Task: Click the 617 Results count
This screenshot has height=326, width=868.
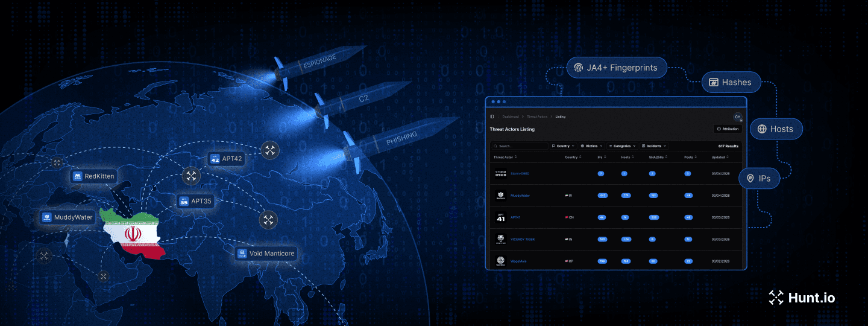Action: coord(728,146)
